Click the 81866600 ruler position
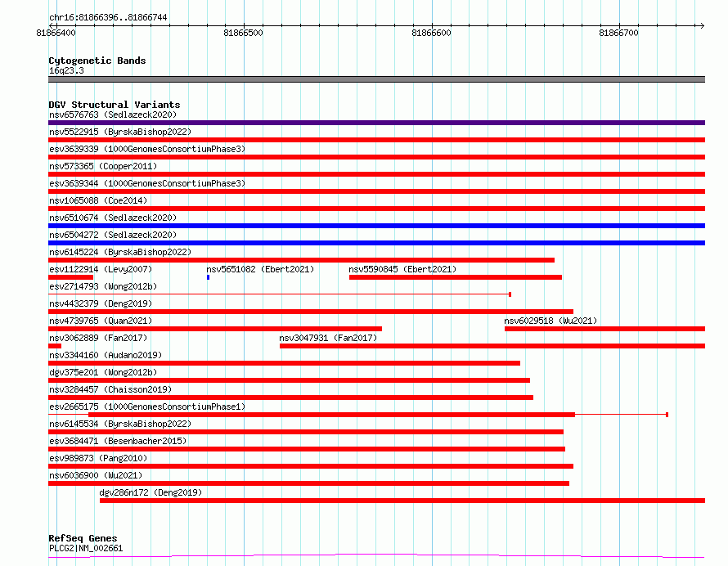 click(x=431, y=33)
